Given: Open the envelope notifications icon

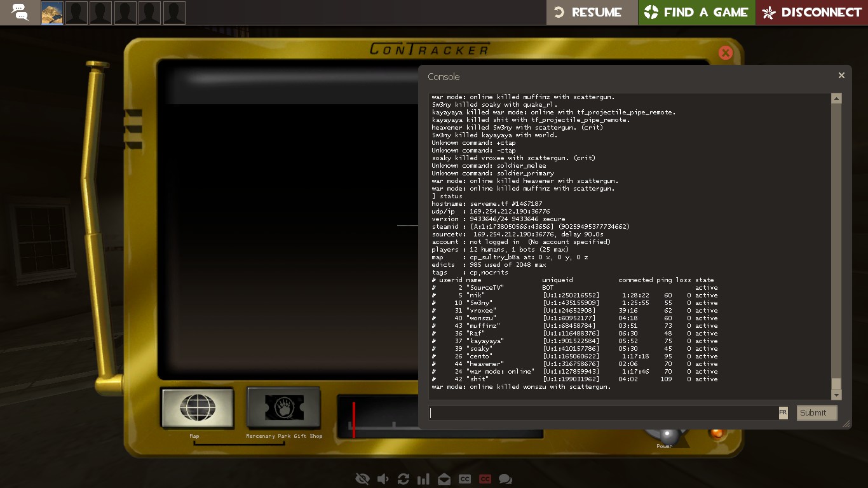Looking at the screenshot, I should pos(444,479).
